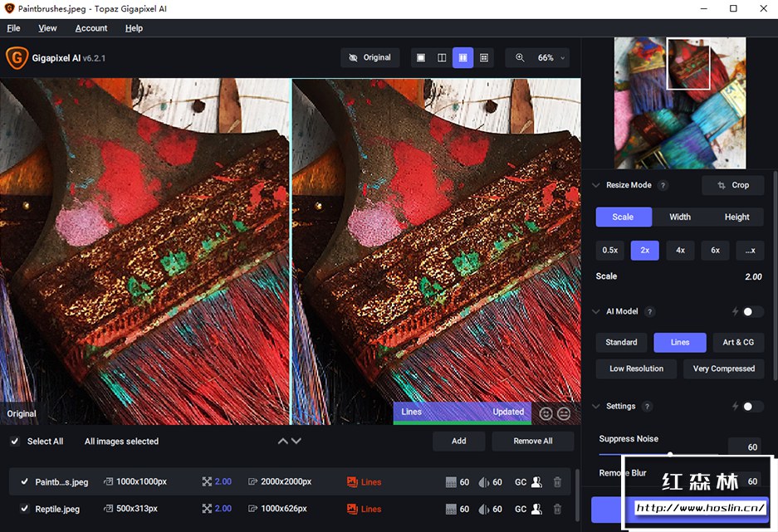The height and width of the screenshot is (532, 778).
Task: Click Lines model icon in Paintb...s.jpeg row
Action: click(x=352, y=482)
